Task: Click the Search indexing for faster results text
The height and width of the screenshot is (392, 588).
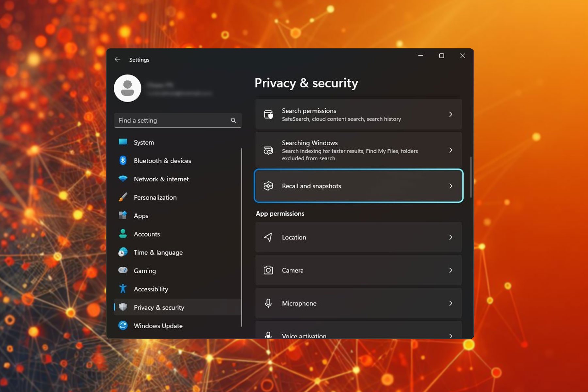Action: [x=350, y=155]
